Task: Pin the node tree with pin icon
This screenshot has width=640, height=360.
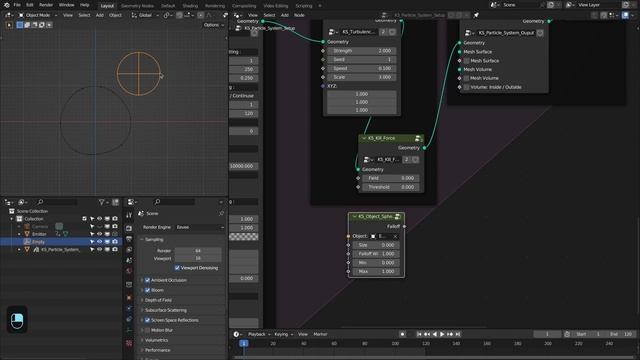Action: point(476,15)
